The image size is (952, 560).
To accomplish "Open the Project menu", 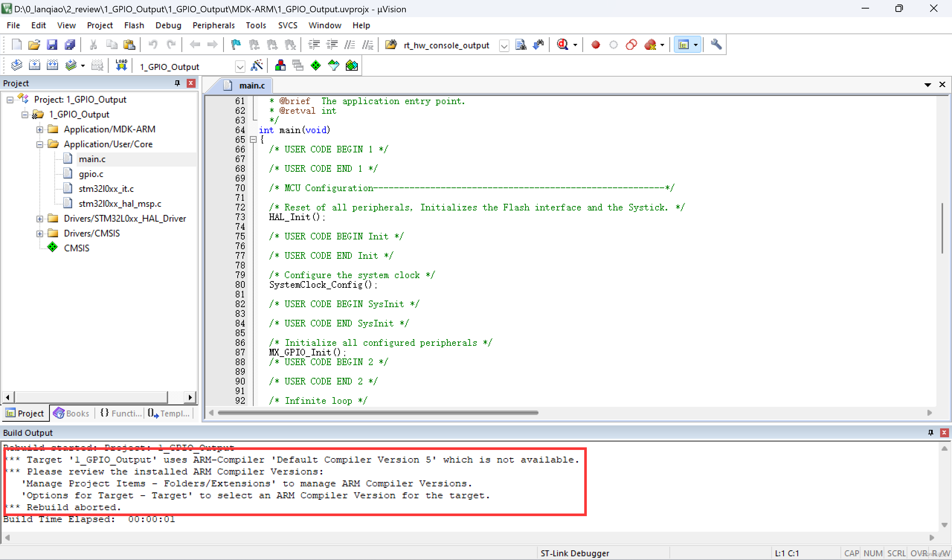I will point(100,25).
